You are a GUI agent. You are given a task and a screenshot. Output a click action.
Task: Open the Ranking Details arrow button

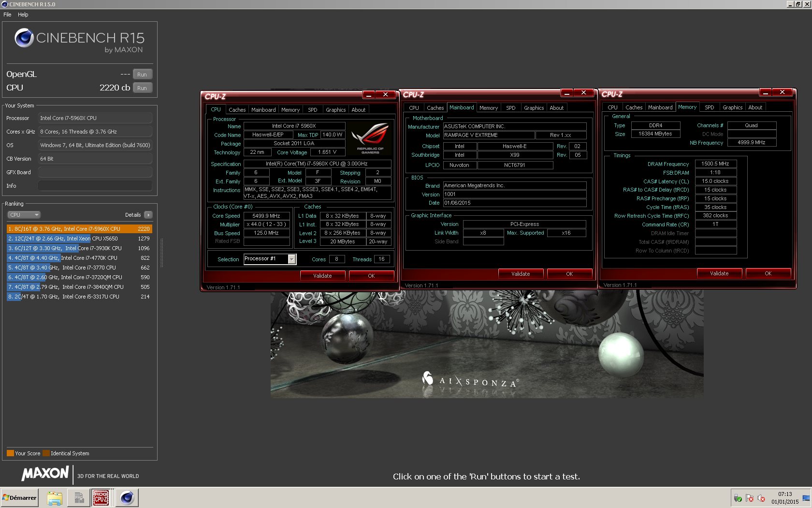tap(148, 215)
